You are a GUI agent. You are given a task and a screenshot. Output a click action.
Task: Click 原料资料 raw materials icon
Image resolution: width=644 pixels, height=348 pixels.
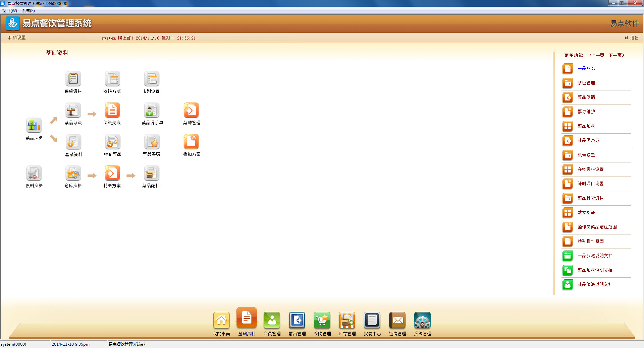[34, 173]
